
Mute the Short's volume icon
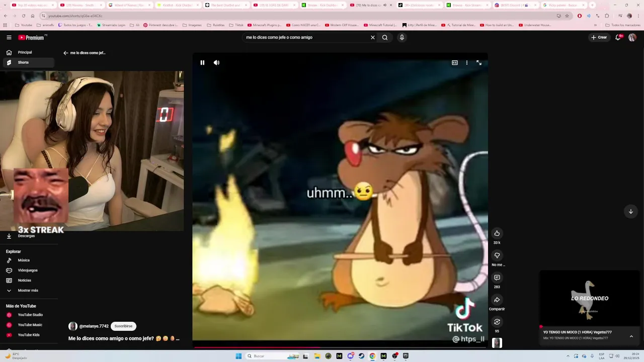[216, 63]
